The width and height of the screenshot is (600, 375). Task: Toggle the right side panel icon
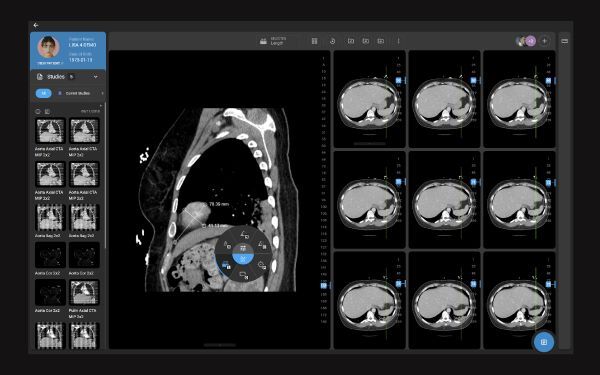coord(564,41)
